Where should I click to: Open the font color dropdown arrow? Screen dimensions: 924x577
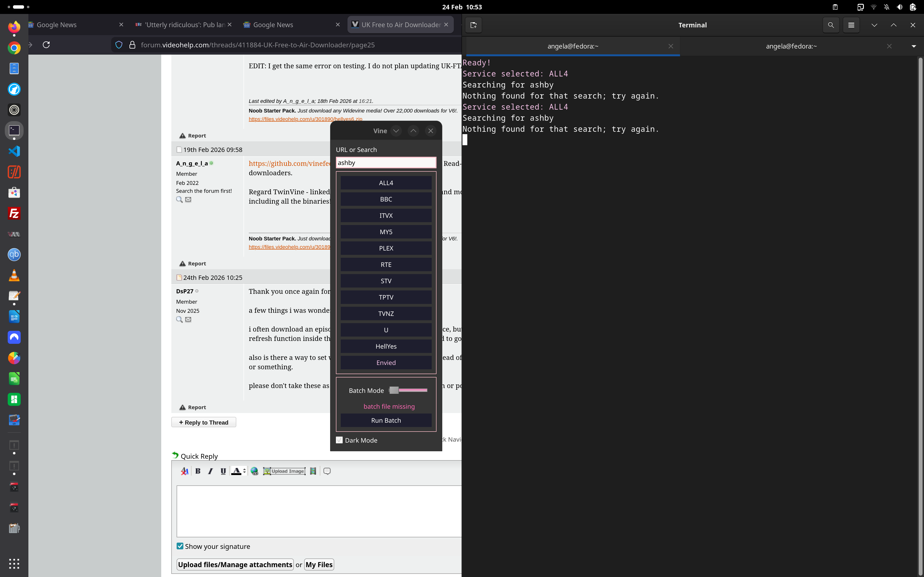[244, 471]
